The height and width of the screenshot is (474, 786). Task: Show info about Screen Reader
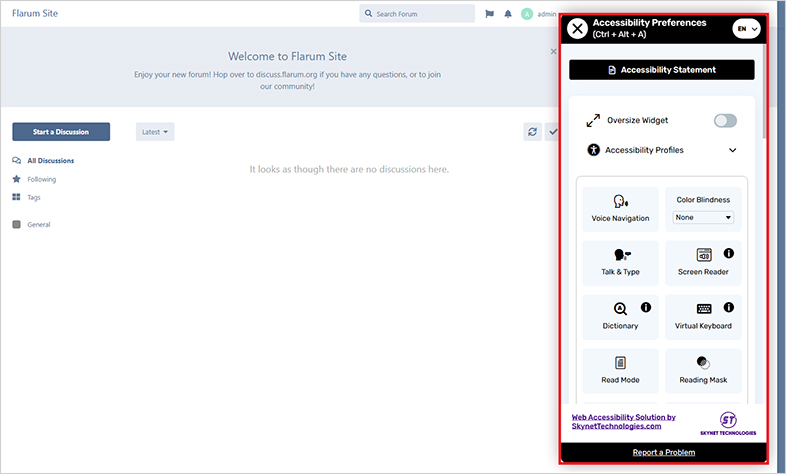(729, 254)
